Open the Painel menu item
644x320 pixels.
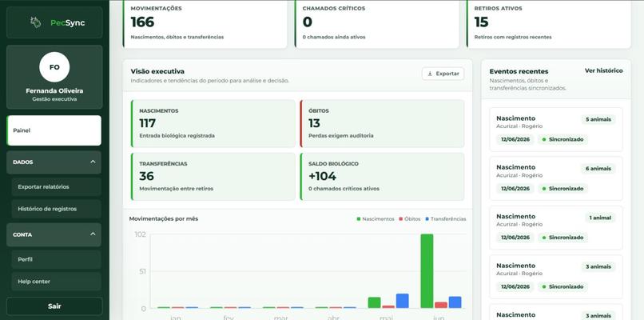[54, 130]
